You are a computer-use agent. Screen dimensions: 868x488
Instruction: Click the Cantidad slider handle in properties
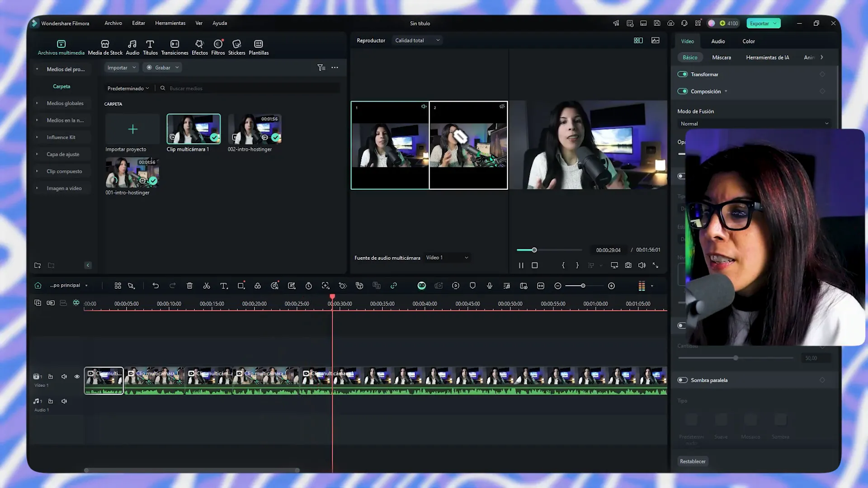click(736, 358)
